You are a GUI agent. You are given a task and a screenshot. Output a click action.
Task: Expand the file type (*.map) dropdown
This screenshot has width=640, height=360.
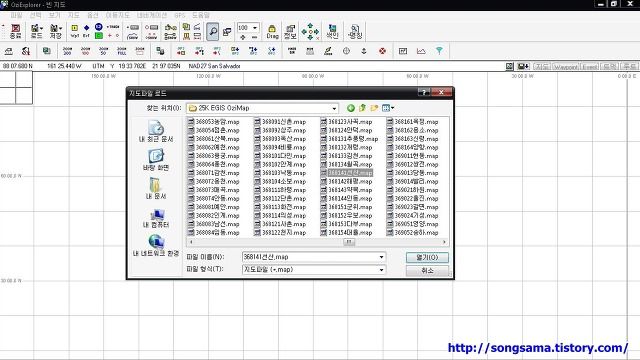[381, 270]
